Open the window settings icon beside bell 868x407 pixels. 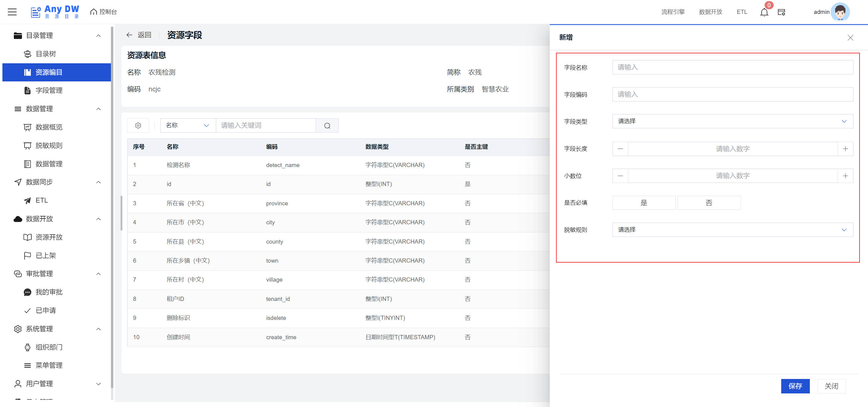[x=781, y=12]
